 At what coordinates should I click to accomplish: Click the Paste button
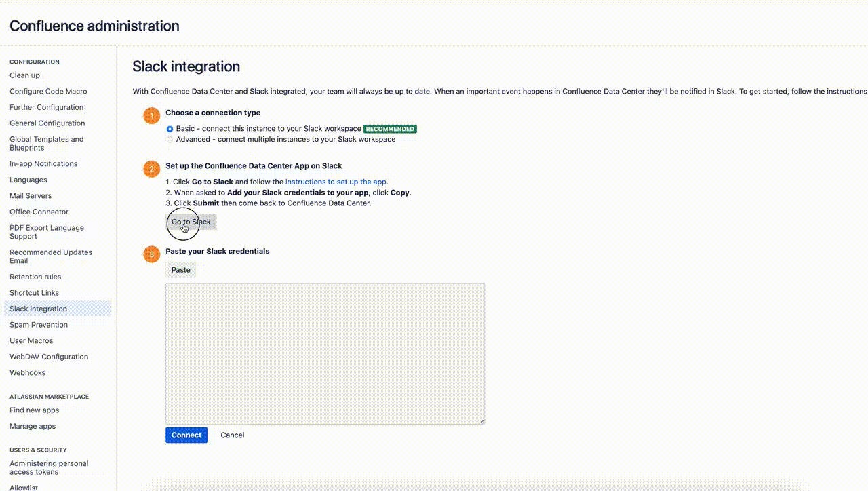point(181,270)
